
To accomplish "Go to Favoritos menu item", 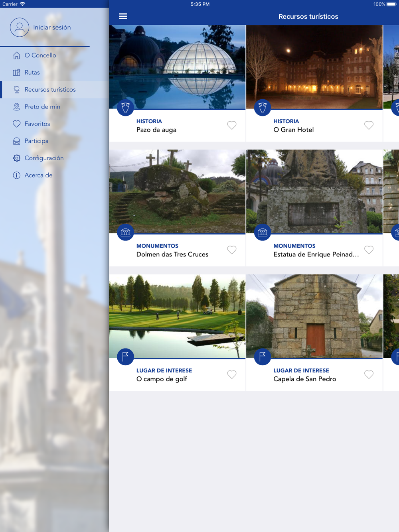I will point(55,124).
